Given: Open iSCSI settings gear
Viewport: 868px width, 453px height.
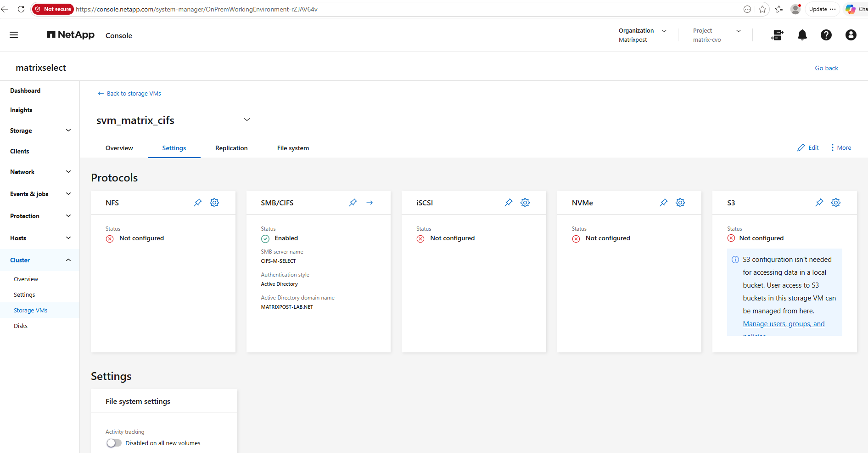Looking at the screenshot, I should 525,203.
